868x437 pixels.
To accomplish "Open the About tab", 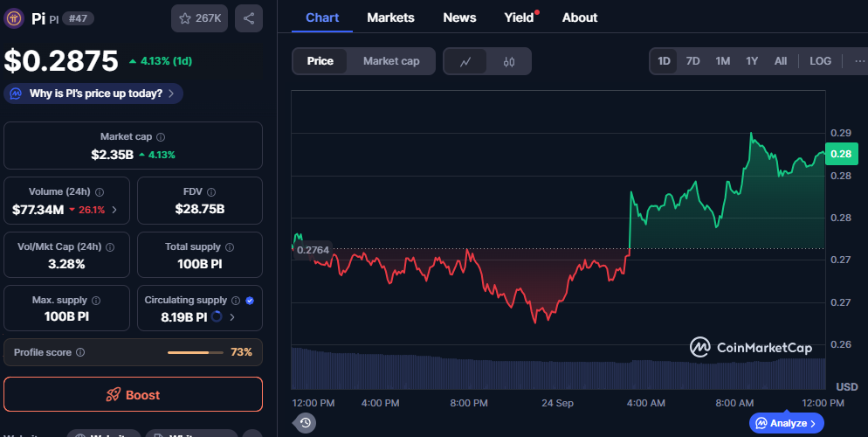I will pyautogui.click(x=580, y=17).
